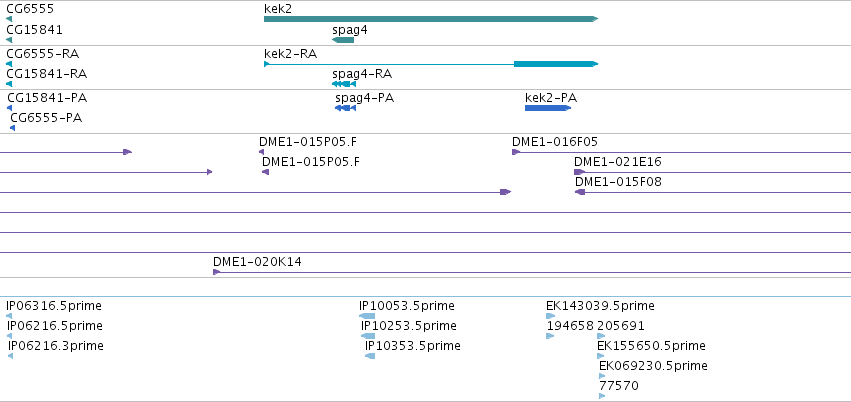Image resolution: width=851 pixels, height=402 pixels.
Task: Select the EK143039.5prime EST label
Action: coord(600,306)
